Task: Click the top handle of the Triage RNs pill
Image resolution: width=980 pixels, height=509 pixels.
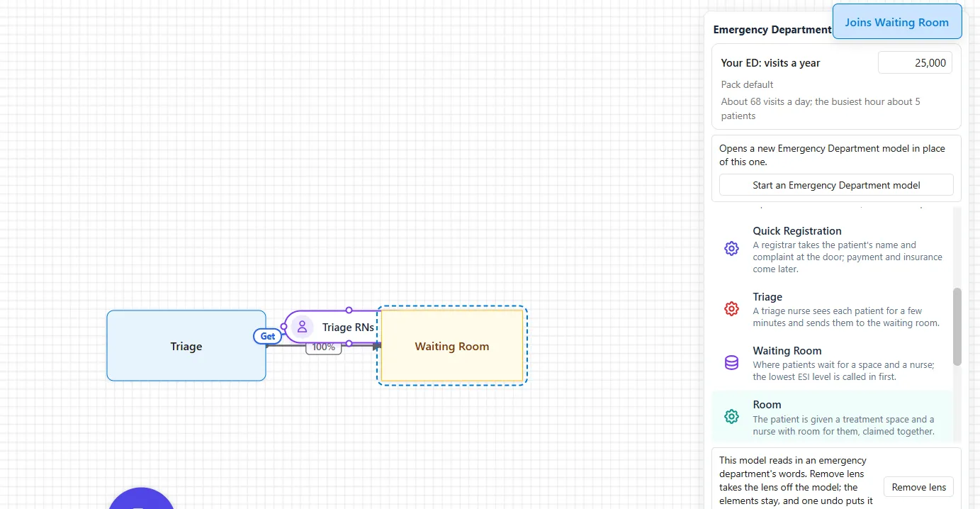Action: click(349, 310)
